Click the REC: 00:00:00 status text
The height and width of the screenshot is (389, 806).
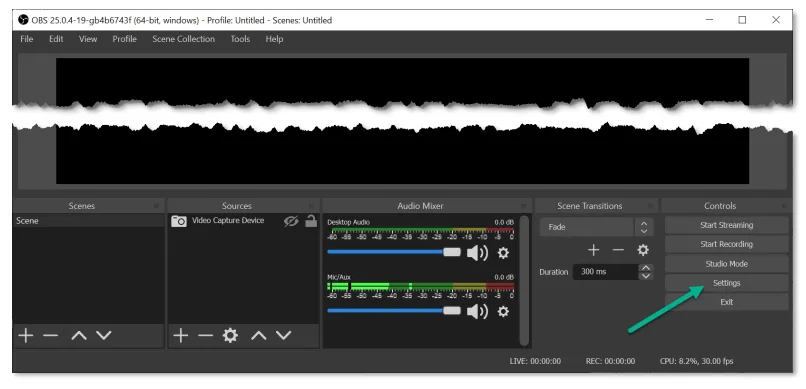click(610, 361)
